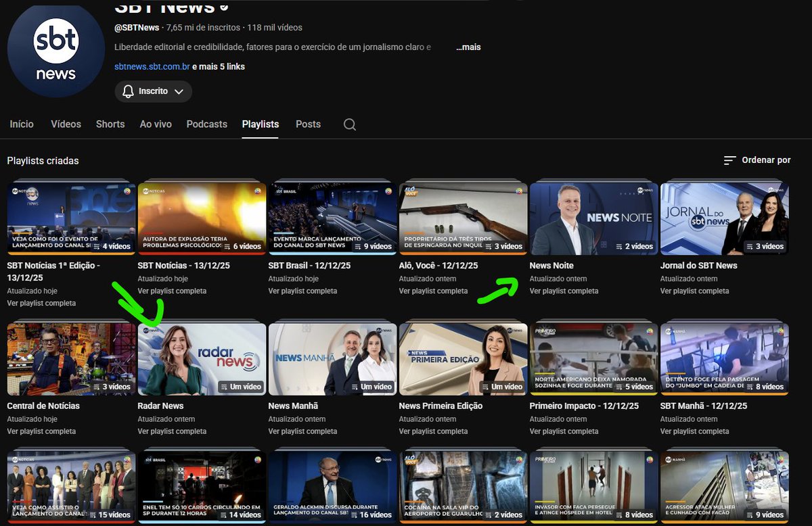Switch to the Vídeos tab
Screen dimensions: 812x526
click(66, 124)
